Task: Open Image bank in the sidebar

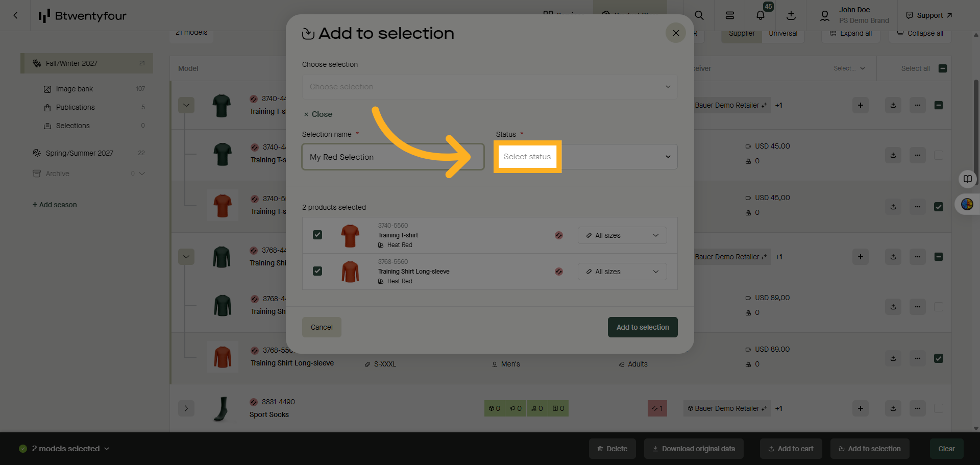Action: (75, 88)
